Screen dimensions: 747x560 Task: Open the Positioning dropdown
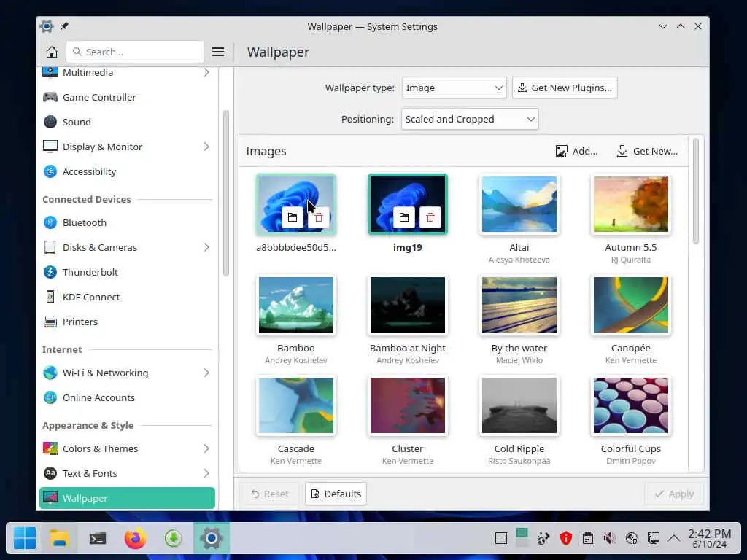coord(470,119)
